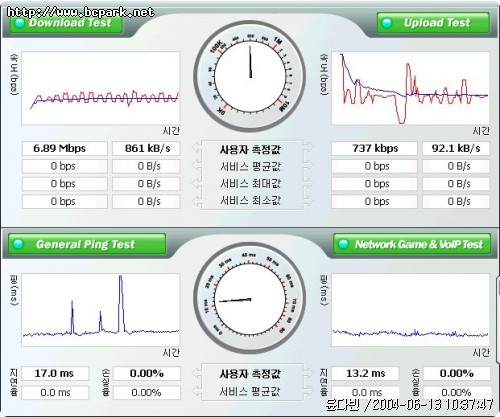Click the 6.89 Mbps download value

coord(65,148)
